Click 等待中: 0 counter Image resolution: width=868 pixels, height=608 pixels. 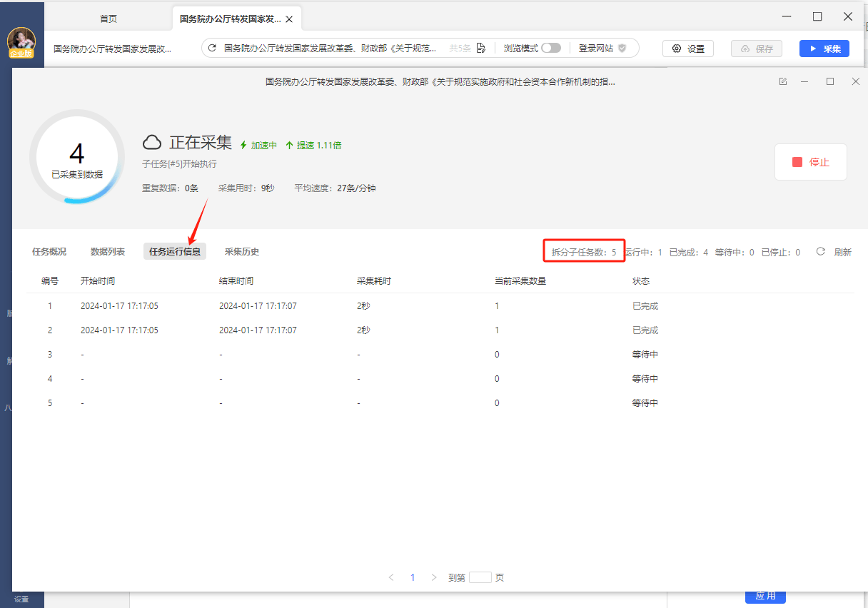pyautogui.click(x=735, y=253)
